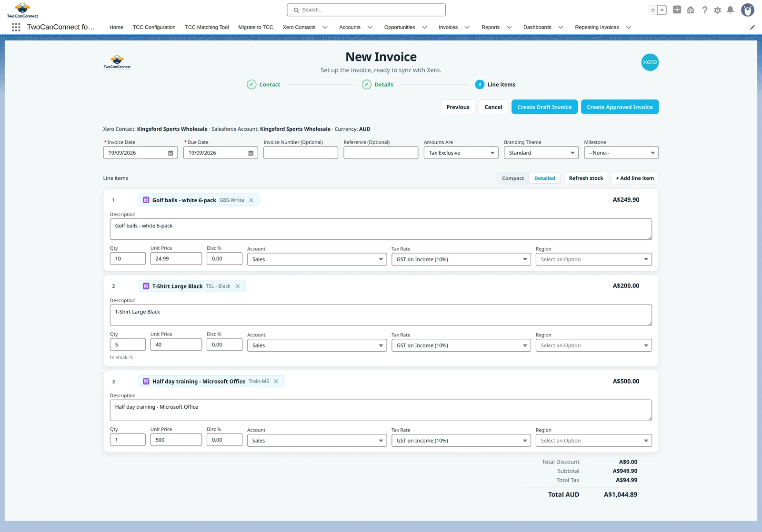This screenshot has width=762, height=532.
Task: Open the Opportunities nav tab
Action: [400, 27]
